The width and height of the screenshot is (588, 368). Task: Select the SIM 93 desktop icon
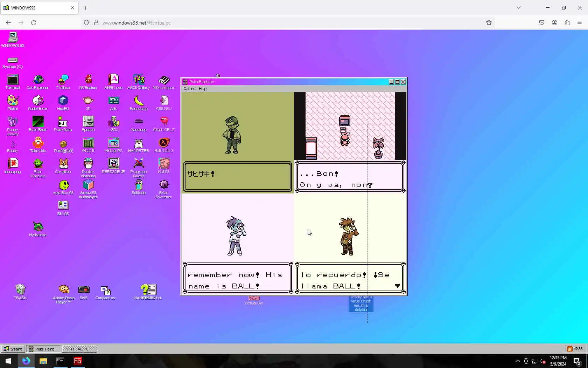pos(63,209)
